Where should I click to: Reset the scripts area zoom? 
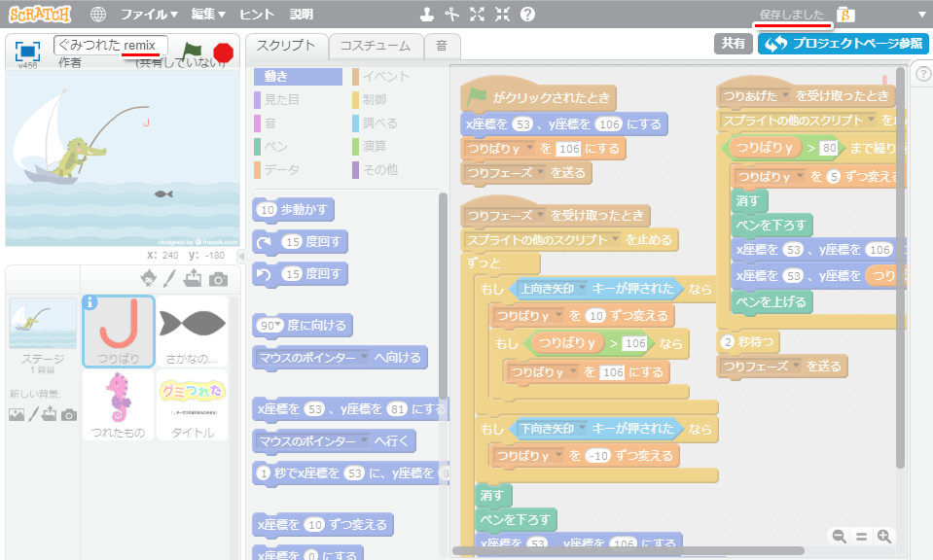862,537
